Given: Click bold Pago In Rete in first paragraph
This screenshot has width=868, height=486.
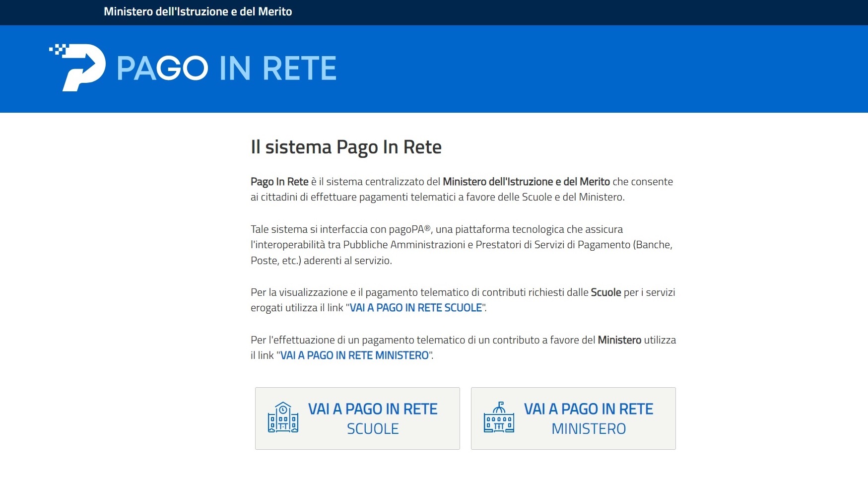Looking at the screenshot, I should (x=279, y=182).
